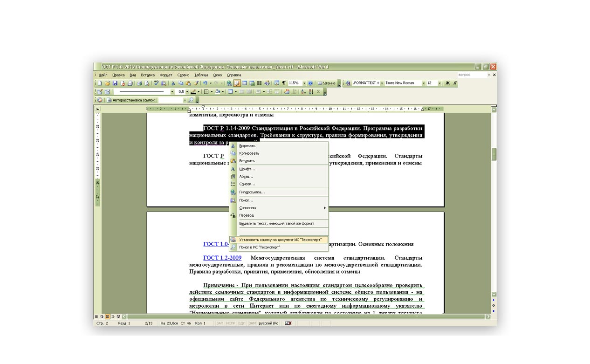Open a file with the folder icon

click(108, 83)
